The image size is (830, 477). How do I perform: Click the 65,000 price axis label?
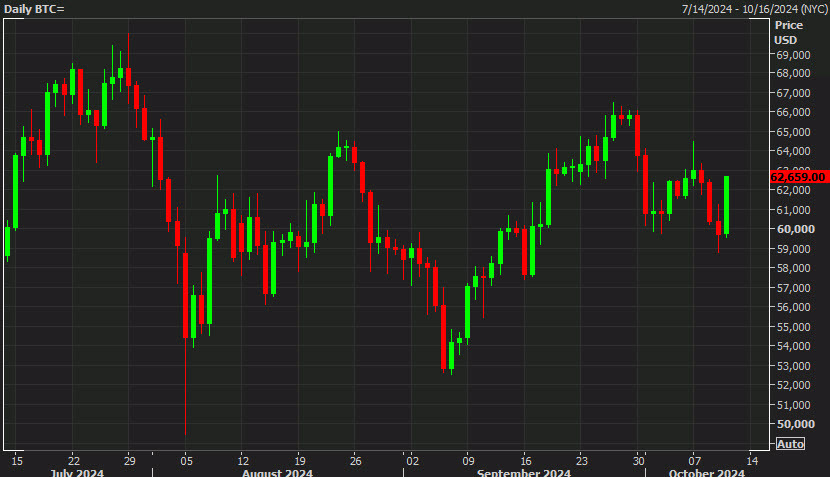pyautogui.click(x=791, y=132)
